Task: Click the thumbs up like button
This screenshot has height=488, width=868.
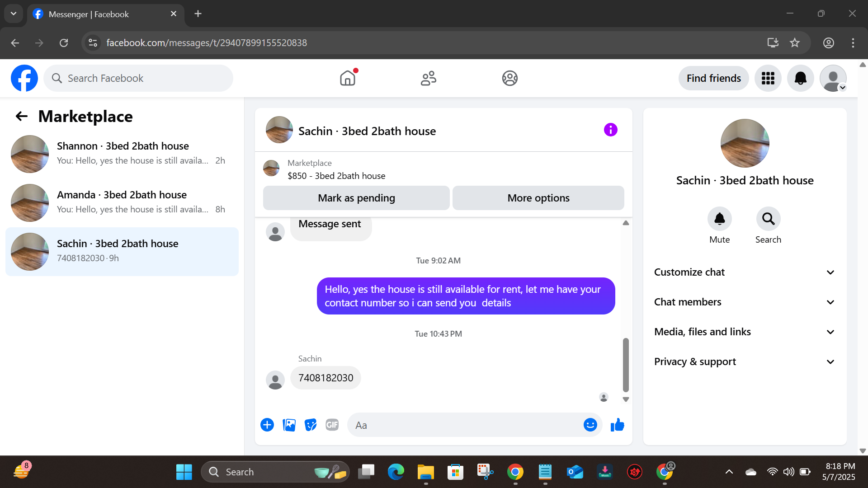Action: pos(617,425)
